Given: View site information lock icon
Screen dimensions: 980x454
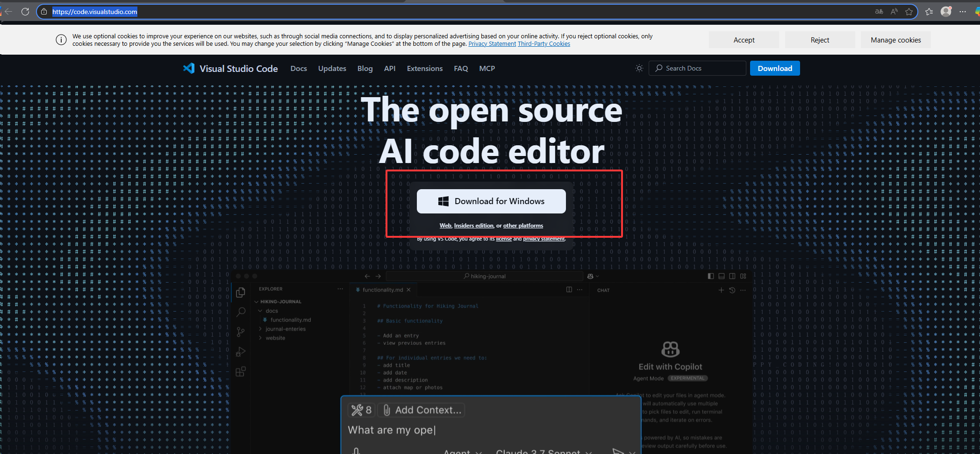Looking at the screenshot, I should click(44, 12).
